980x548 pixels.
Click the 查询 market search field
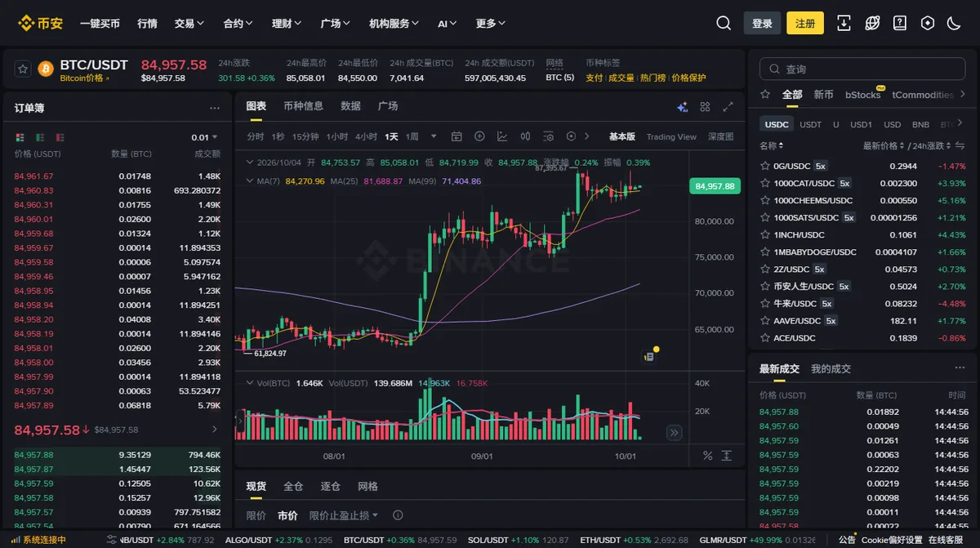[x=862, y=69]
